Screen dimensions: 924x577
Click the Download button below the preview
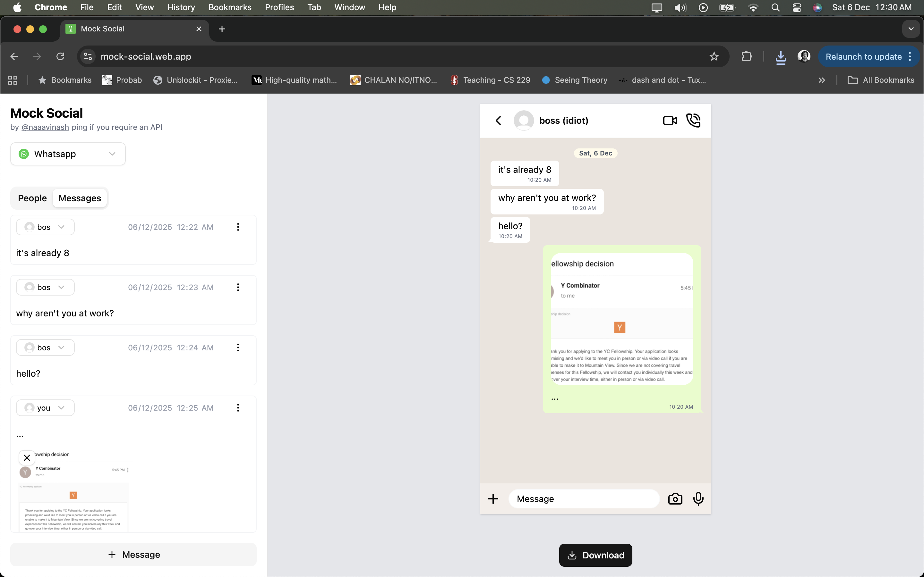(x=595, y=555)
